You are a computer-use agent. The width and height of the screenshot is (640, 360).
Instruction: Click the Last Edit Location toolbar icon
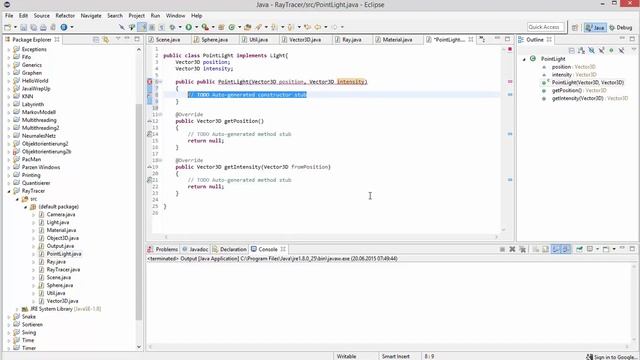(307, 27)
